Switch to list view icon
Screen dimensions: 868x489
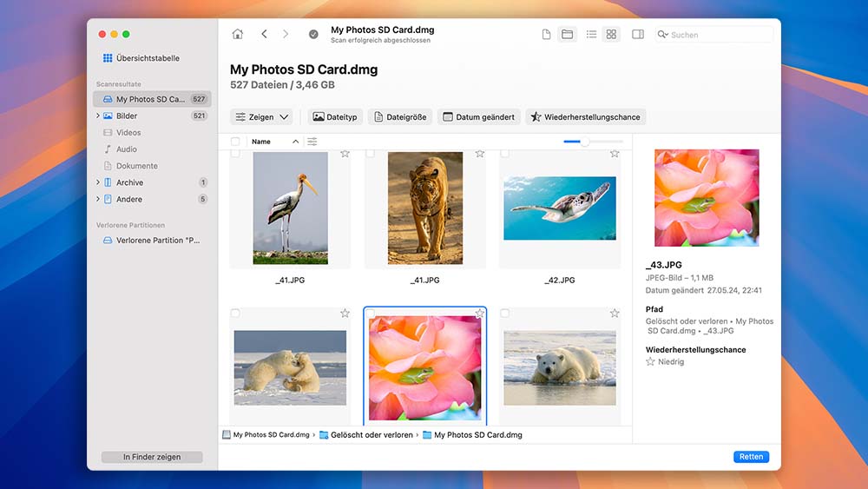tap(591, 35)
